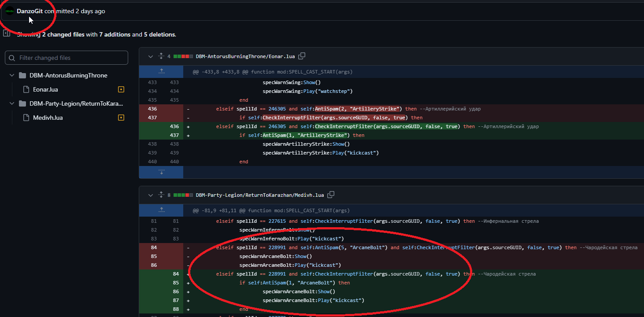Collapse the Eonar.lua diff section

pyautogui.click(x=151, y=56)
